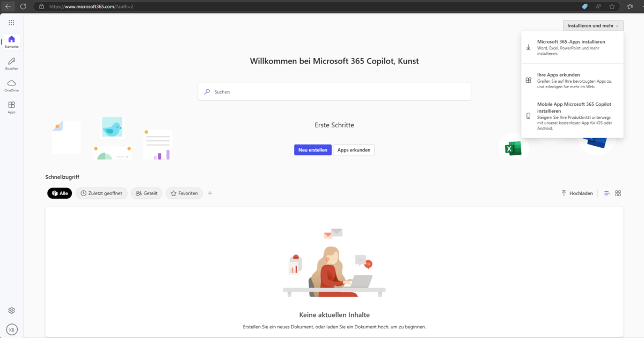Collapse the Installieren und mehr dropdown
Viewport: 644px width, 338px height.
pyautogui.click(x=593, y=25)
